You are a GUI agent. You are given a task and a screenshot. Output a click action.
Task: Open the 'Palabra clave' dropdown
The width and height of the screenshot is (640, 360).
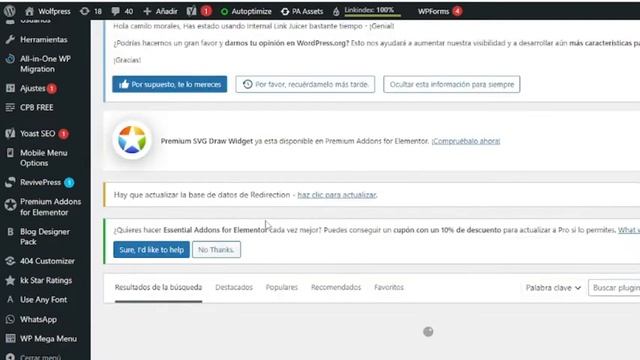pos(553,288)
